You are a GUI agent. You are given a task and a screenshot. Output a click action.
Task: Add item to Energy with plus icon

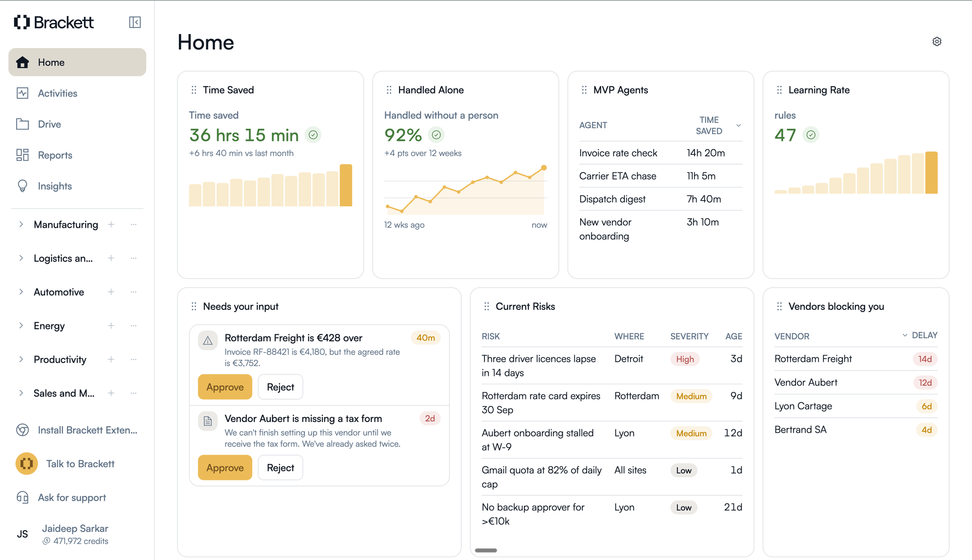(111, 325)
